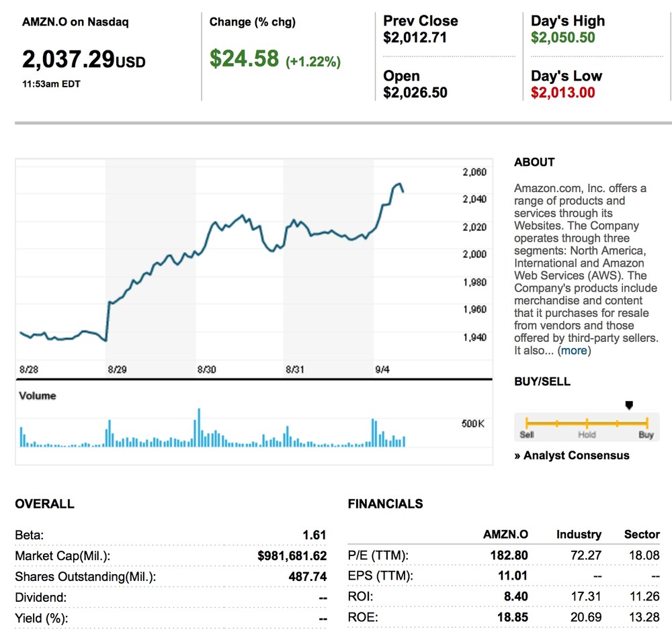Click the Industry ROI value 17.31
The image size is (672, 636).
586,596
